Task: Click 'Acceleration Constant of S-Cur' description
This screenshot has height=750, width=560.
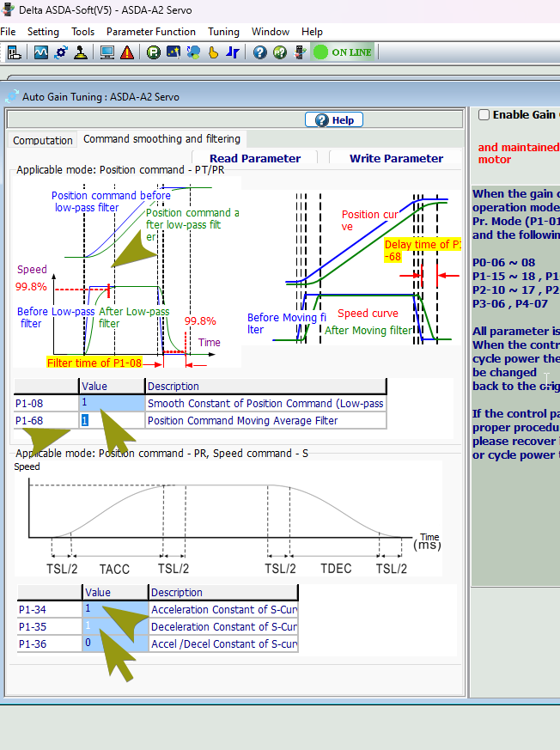Action: (x=223, y=609)
